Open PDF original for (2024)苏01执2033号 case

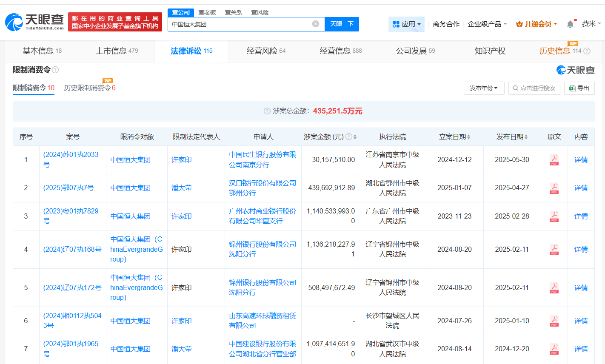click(554, 159)
